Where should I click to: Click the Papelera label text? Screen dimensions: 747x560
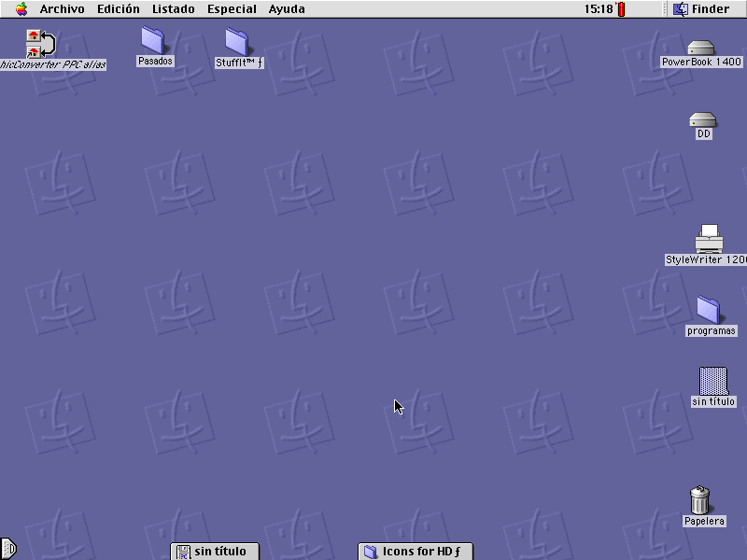[x=704, y=521]
